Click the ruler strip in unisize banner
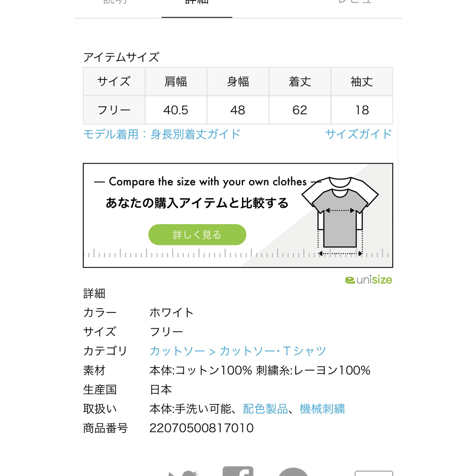The width and height of the screenshot is (476, 476). coord(238,253)
